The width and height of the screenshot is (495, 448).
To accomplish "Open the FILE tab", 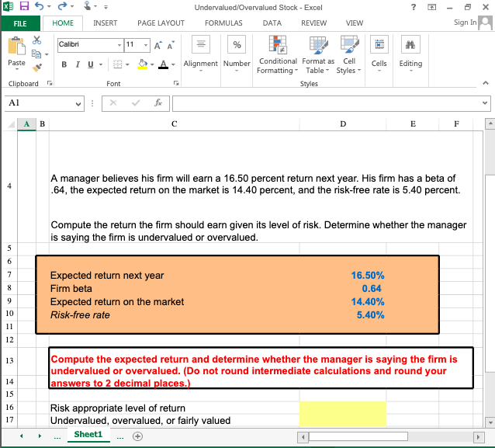I will [x=20, y=23].
